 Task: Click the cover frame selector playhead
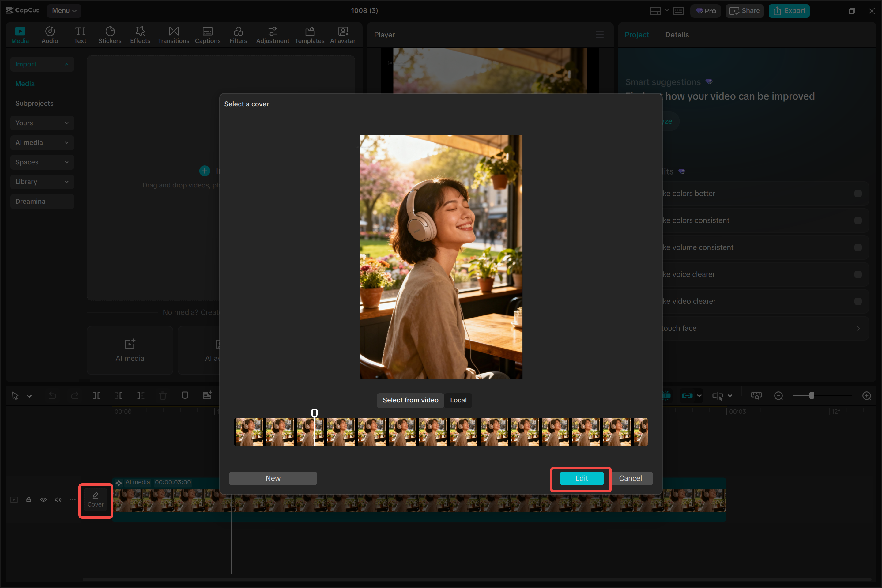point(315,413)
